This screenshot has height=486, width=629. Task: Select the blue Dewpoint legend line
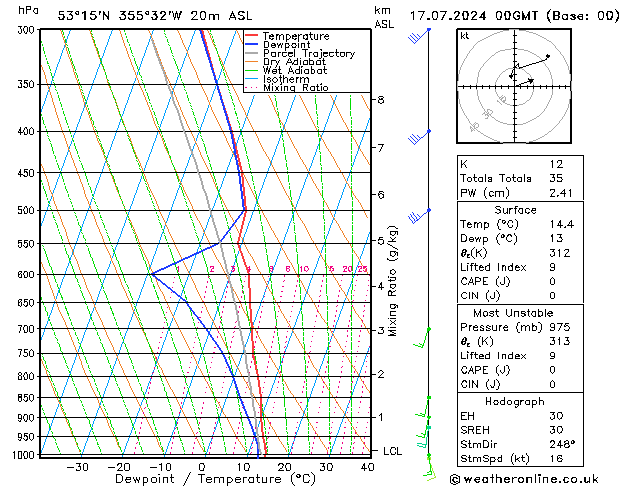click(x=251, y=44)
